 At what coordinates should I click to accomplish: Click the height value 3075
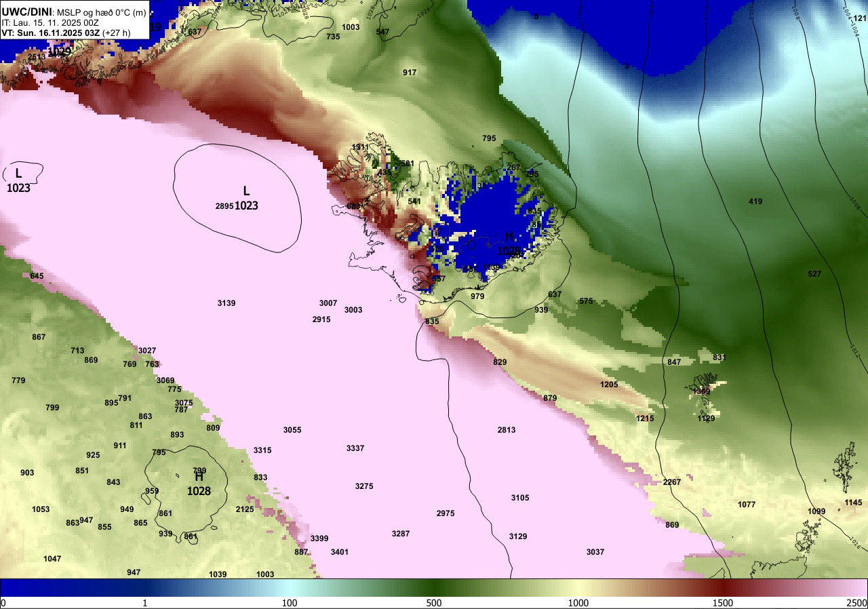click(x=184, y=403)
